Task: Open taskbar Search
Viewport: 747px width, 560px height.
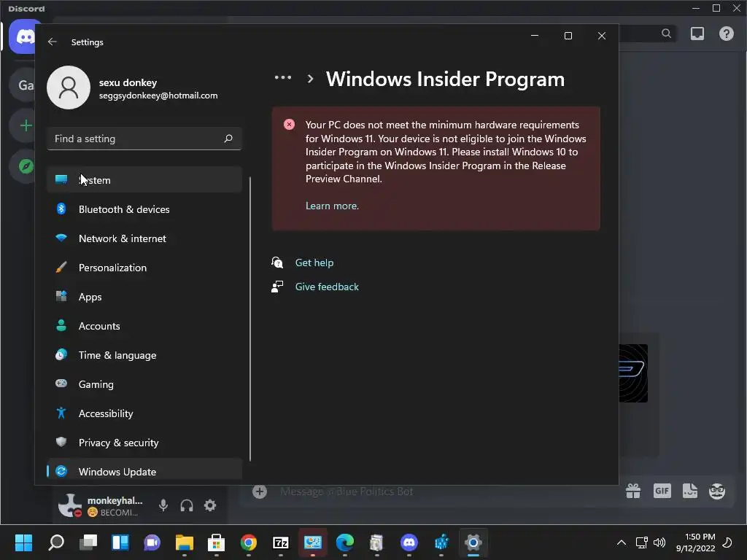Action: pyautogui.click(x=56, y=542)
